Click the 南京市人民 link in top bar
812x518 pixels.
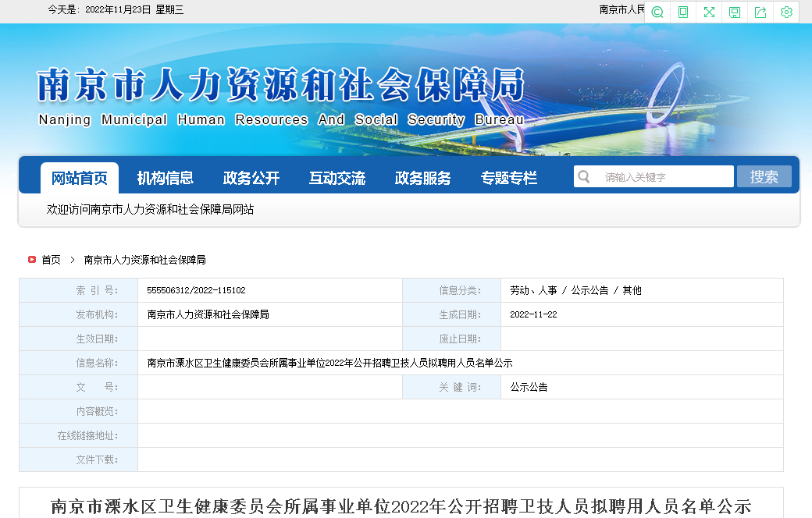[x=622, y=10]
